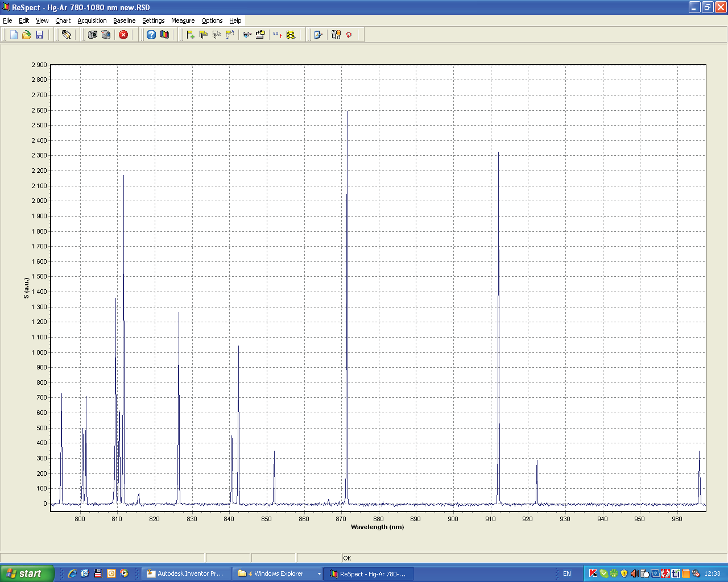This screenshot has width=728, height=582.
Task: Expand the Windows Explorer taskbar group arrow
Action: pos(318,574)
